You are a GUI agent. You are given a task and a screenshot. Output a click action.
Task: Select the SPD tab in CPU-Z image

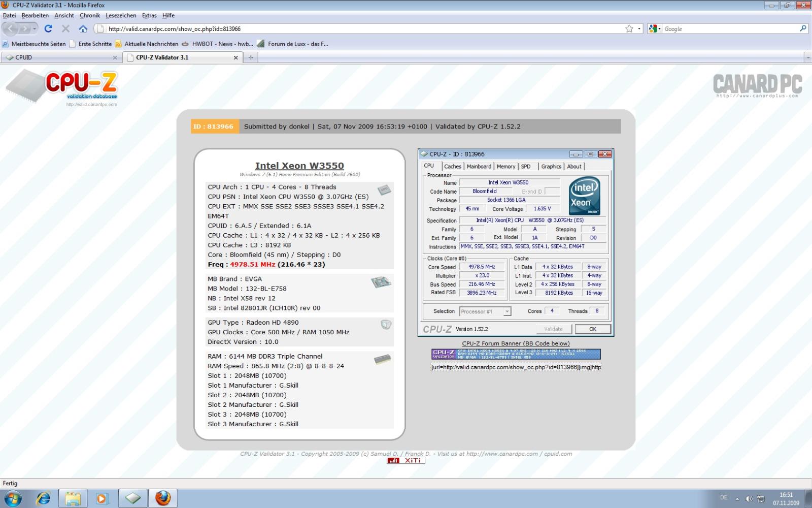tap(526, 167)
